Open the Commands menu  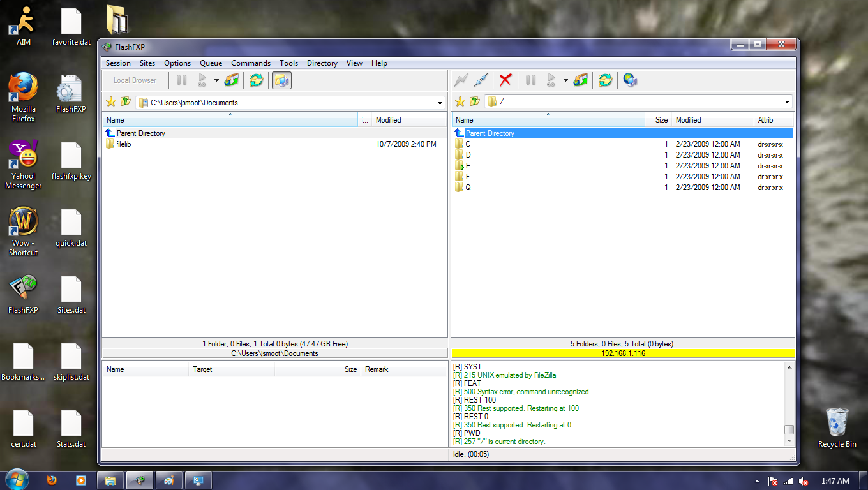coord(251,63)
